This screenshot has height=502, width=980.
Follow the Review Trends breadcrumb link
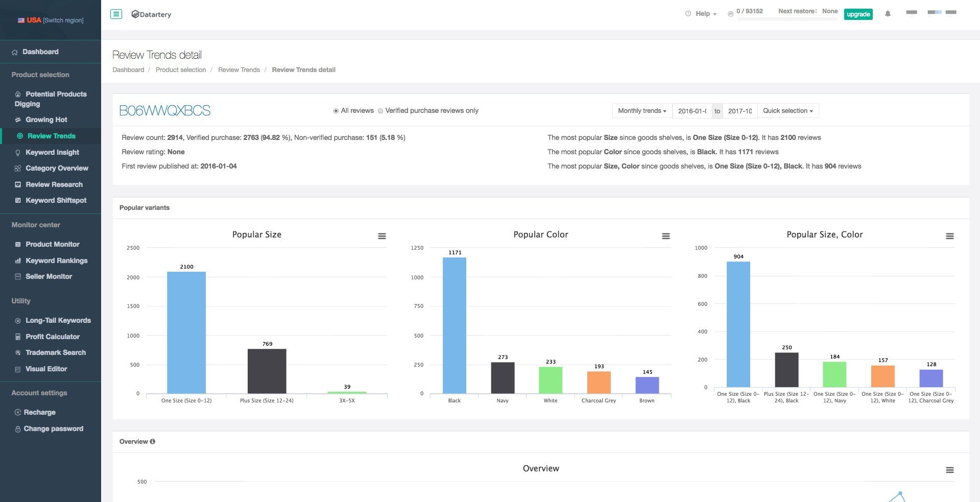(x=239, y=70)
